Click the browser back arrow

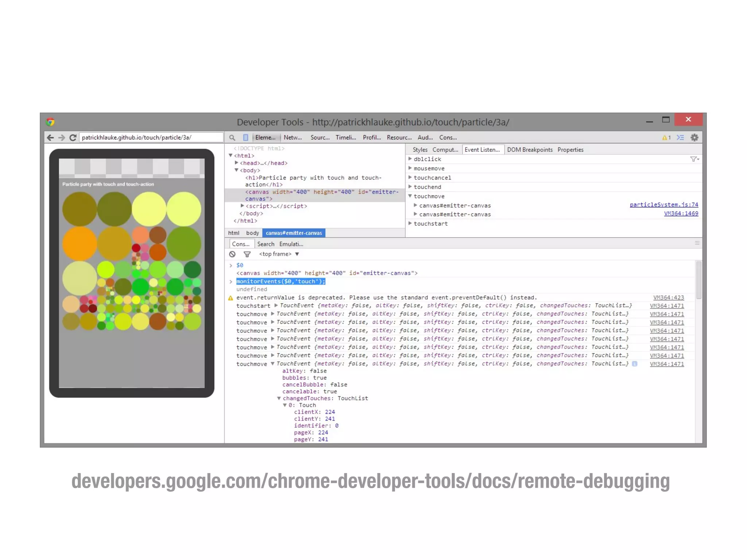point(50,138)
